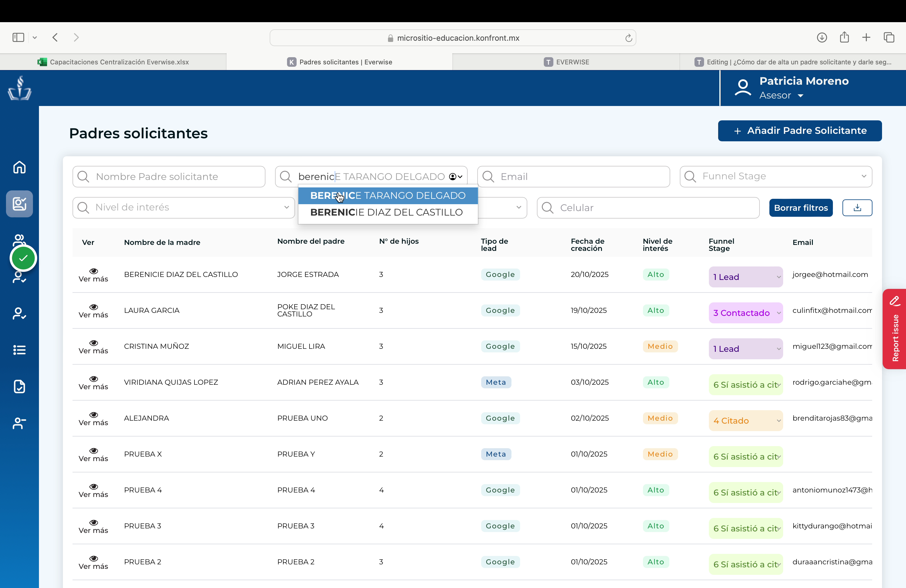This screenshot has width=906, height=588.
Task: Open Nivel de interés filter dropdown
Action: (183, 208)
